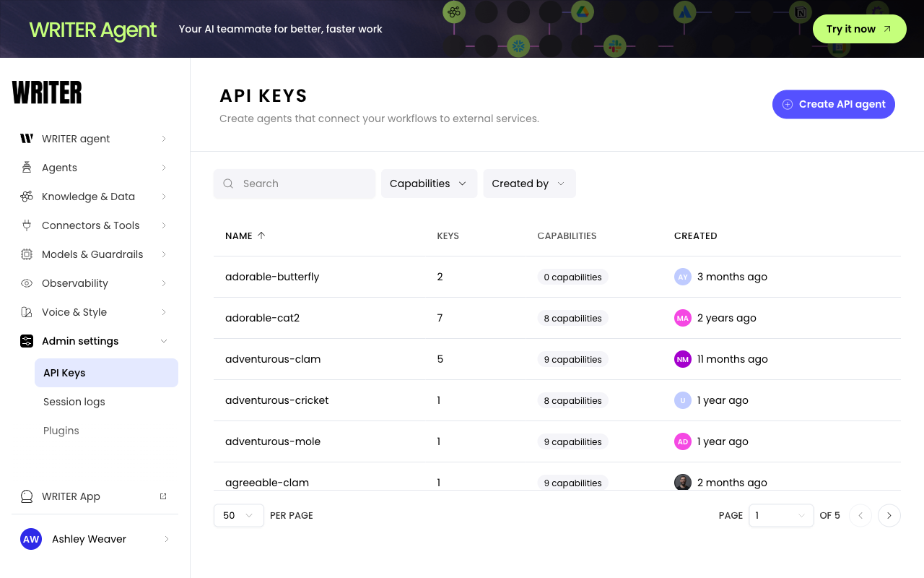Viewport: 924px width, 578px height.
Task: Click WRITER Agent banner title
Action: 93,30
